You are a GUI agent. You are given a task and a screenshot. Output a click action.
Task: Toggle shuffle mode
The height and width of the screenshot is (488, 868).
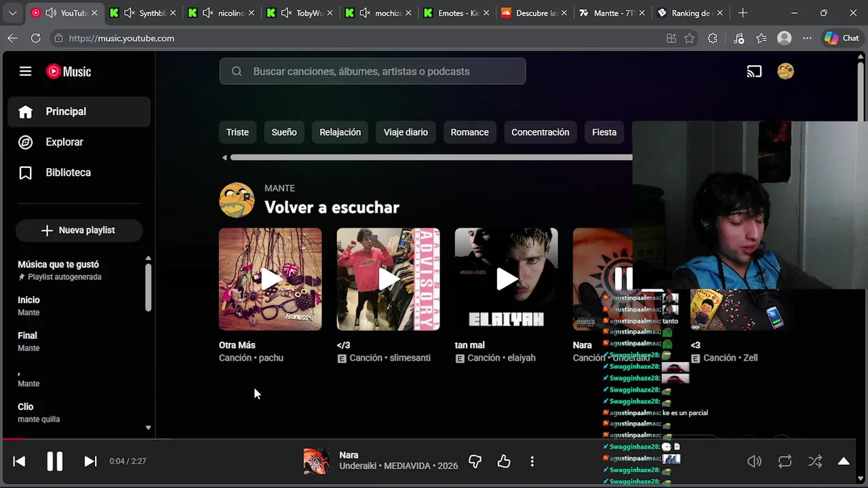815,462
